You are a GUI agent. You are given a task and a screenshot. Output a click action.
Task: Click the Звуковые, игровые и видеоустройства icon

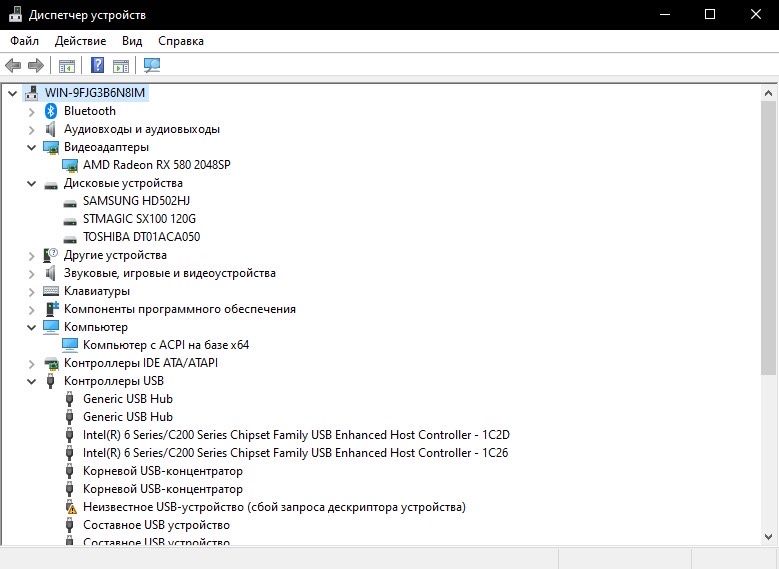[x=50, y=273]
